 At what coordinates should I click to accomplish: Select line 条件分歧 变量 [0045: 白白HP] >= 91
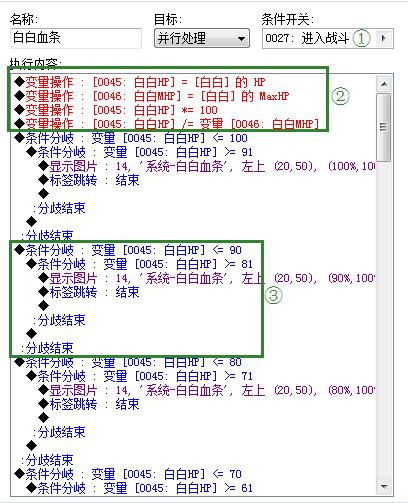coord(139,152)
